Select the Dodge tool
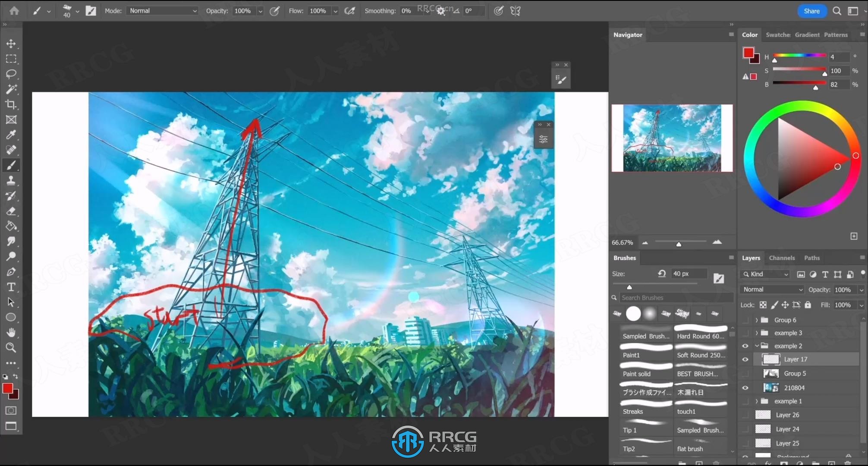The height and width of the screenshot is (466, 868). 11,256
